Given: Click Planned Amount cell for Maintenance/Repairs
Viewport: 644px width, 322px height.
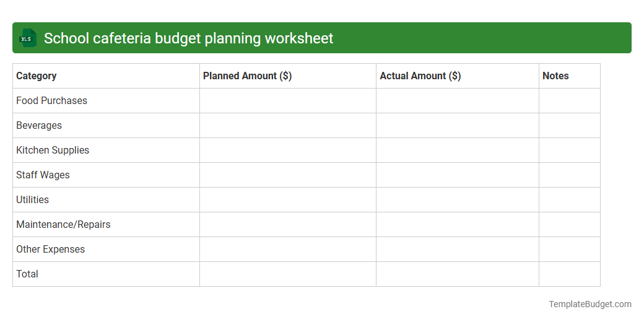Looking at the screenshot, I should (288, 225).
